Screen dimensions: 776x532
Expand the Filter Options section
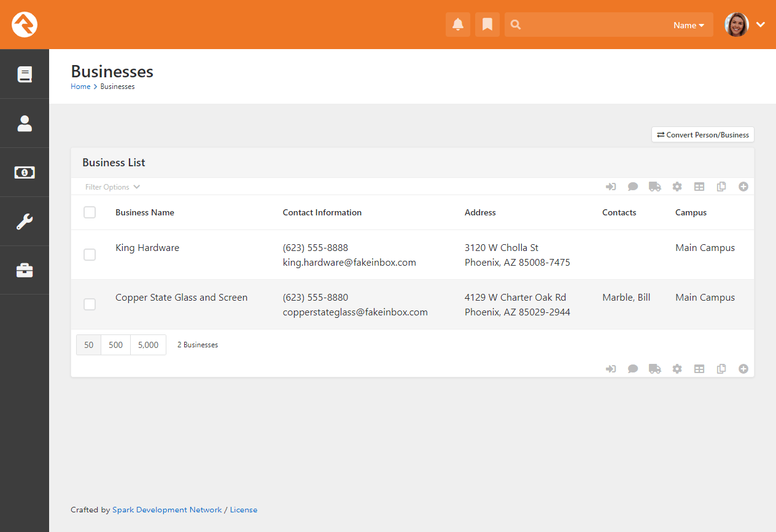pyautogui.click(x=113, y=187)
